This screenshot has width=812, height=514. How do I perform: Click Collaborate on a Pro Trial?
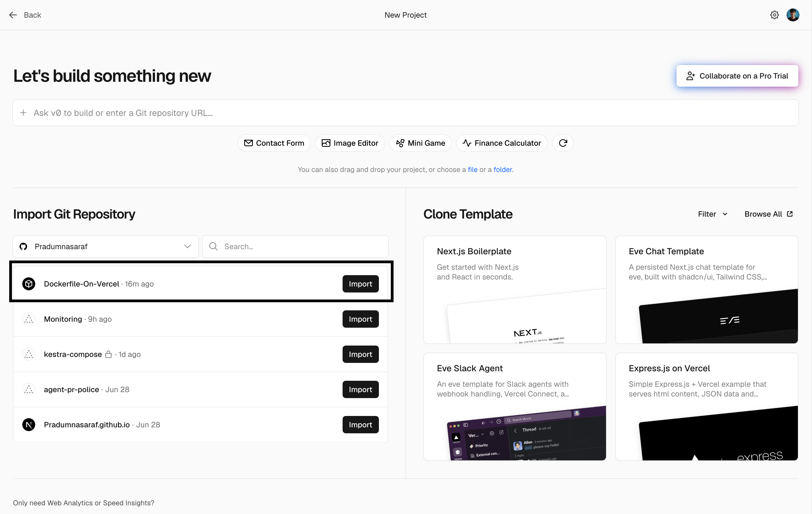[x=737, y=76]
